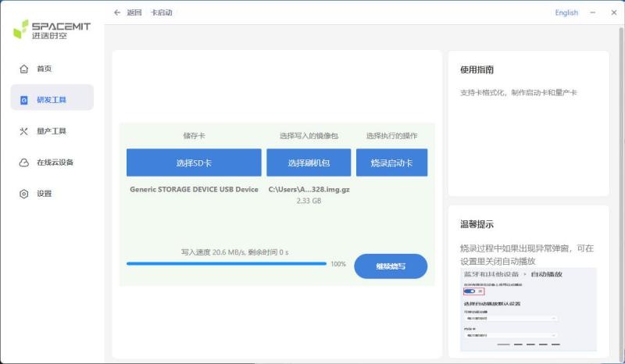Viewport: 625px width, 364px height.
Task: Click the img.gz file path text
Action: click(309, 189)
